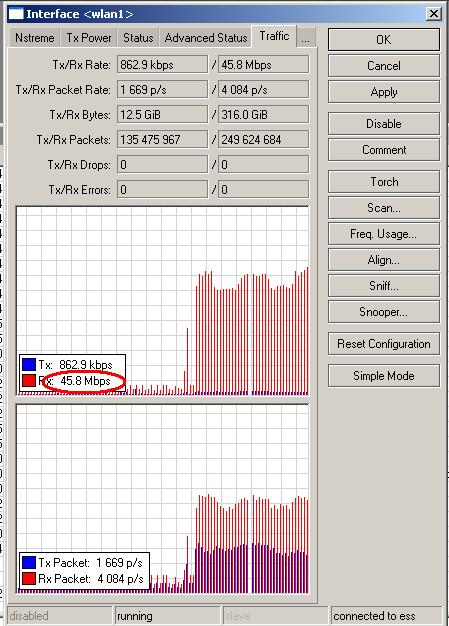Click the red Rx Packet legend swatch

[29, 578]
